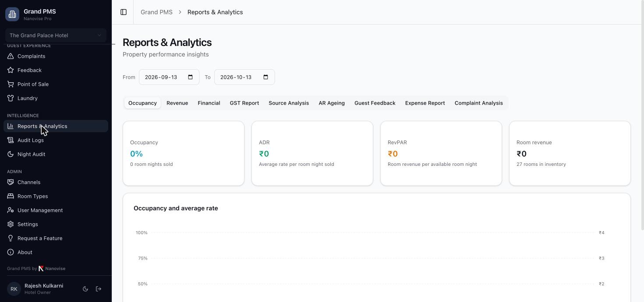The width and height of the screenshot is (644, 302).
Task: Click the Laundry shirt icon
Action: click(11, 98)
